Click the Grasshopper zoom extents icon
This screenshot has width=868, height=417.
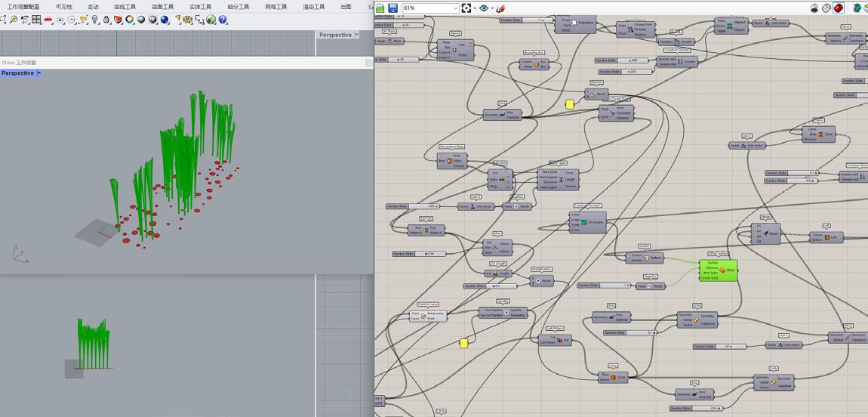(466, 8)
